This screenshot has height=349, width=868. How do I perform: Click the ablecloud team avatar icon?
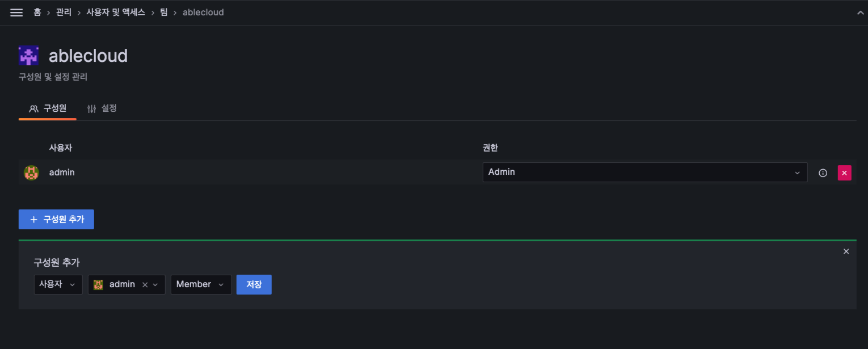pos(28,56)
